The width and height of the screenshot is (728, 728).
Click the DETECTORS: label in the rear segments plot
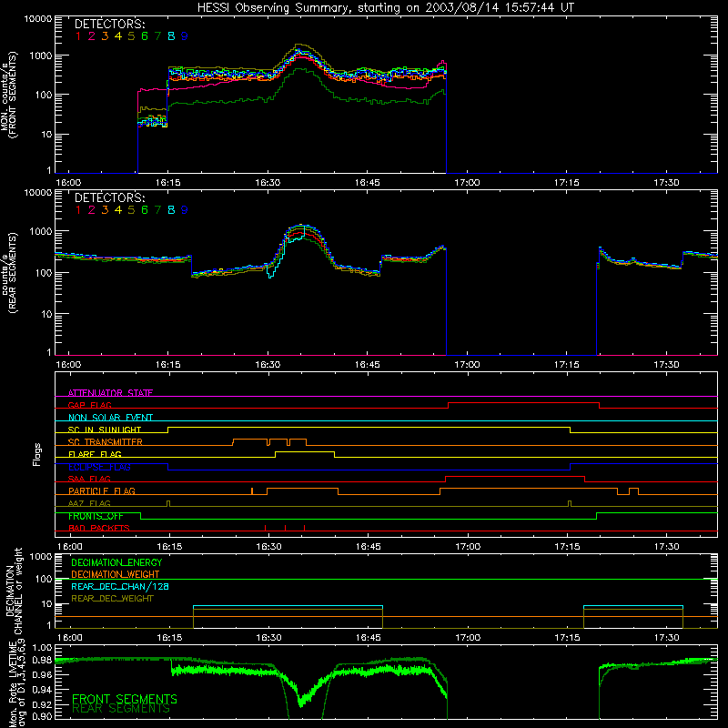tap(109, 197)
